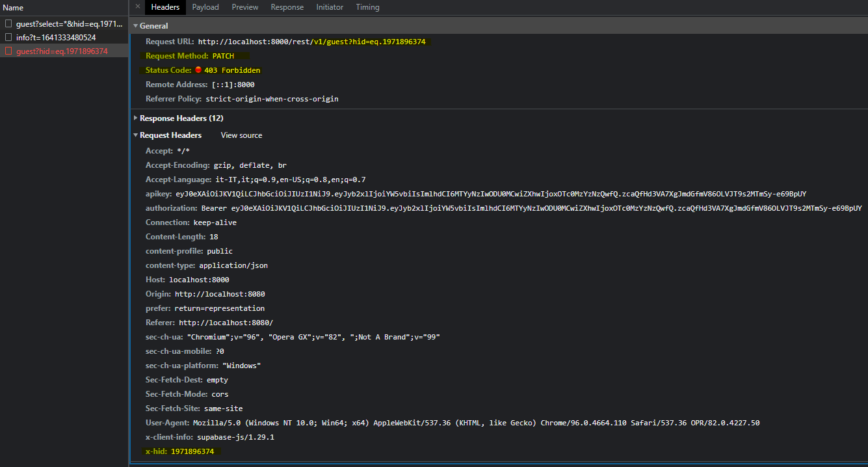This screenshot has height=467, width=868.
Task: Open the Preview tab
Action: 245,7
